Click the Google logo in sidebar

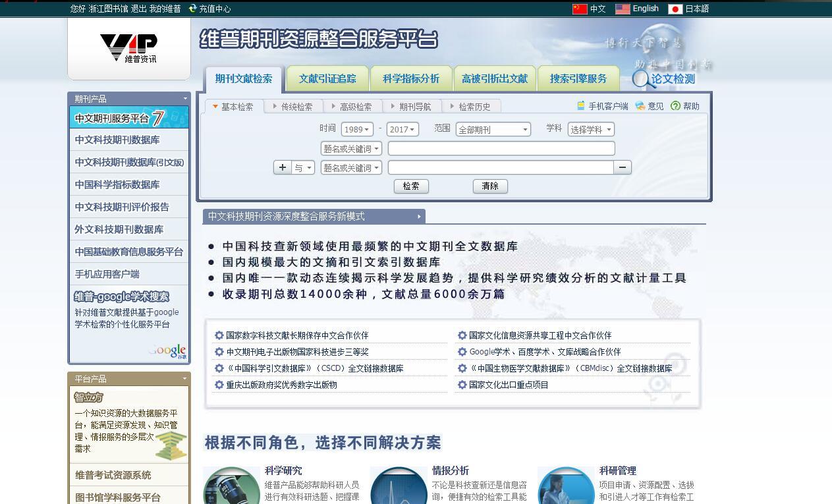click(168, 350)
